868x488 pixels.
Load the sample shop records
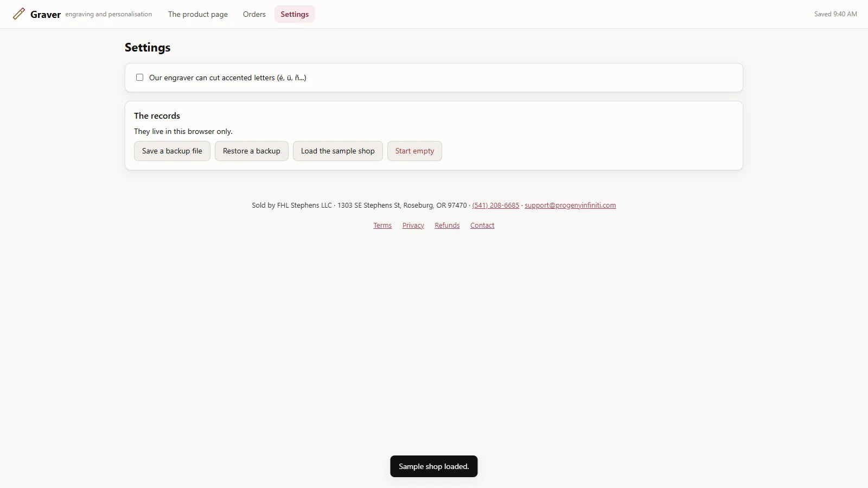pyautogui.click(x=338, y=151)
